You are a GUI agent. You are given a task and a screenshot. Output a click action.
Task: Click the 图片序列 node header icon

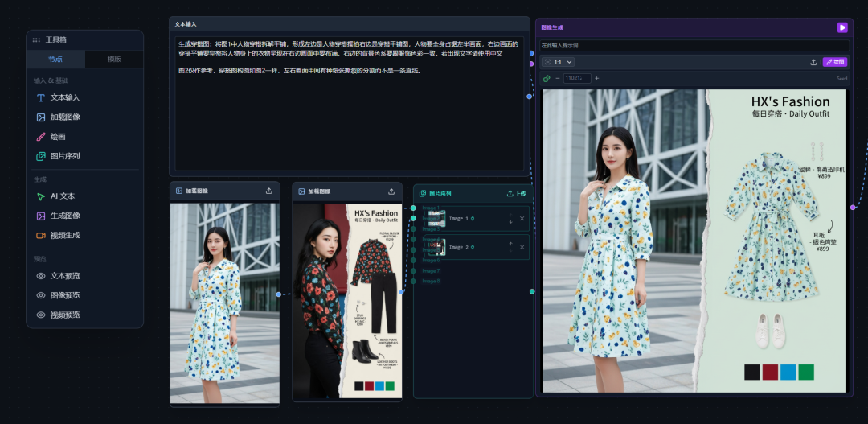(x=423, y=194)
